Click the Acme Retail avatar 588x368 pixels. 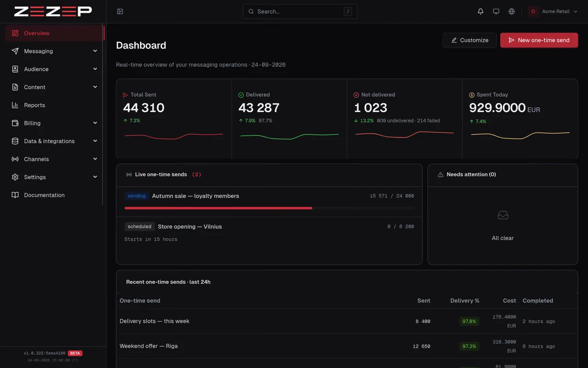(533, 11)
